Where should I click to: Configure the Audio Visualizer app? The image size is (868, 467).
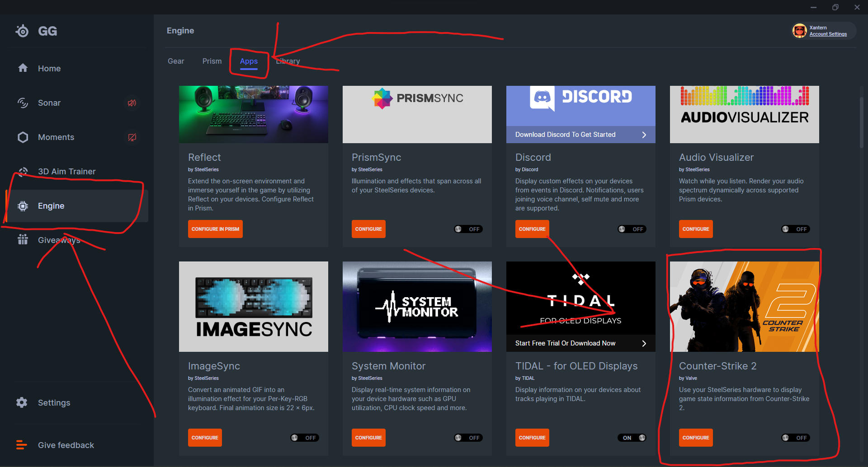click(x=696, y=229)
